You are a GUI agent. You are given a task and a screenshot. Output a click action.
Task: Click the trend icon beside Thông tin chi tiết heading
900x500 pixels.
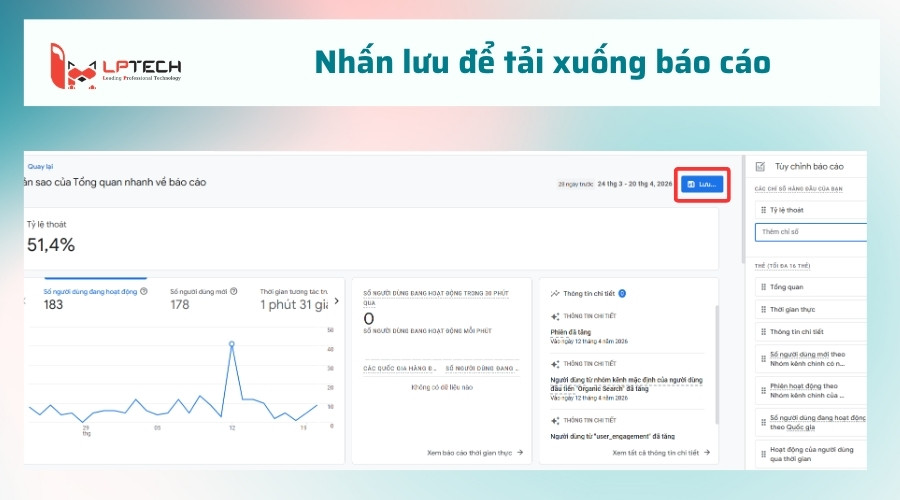[554, 293]
